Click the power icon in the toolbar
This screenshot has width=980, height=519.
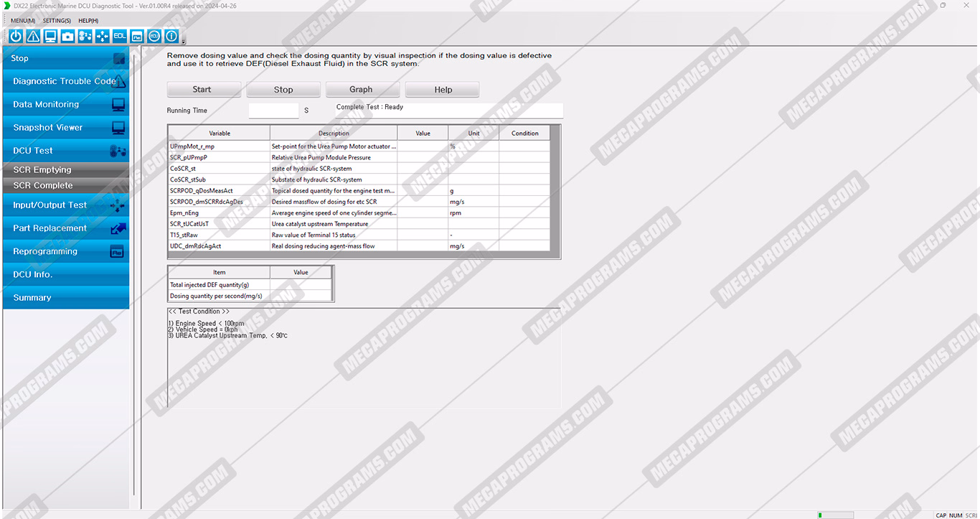(x=16, y=36)
